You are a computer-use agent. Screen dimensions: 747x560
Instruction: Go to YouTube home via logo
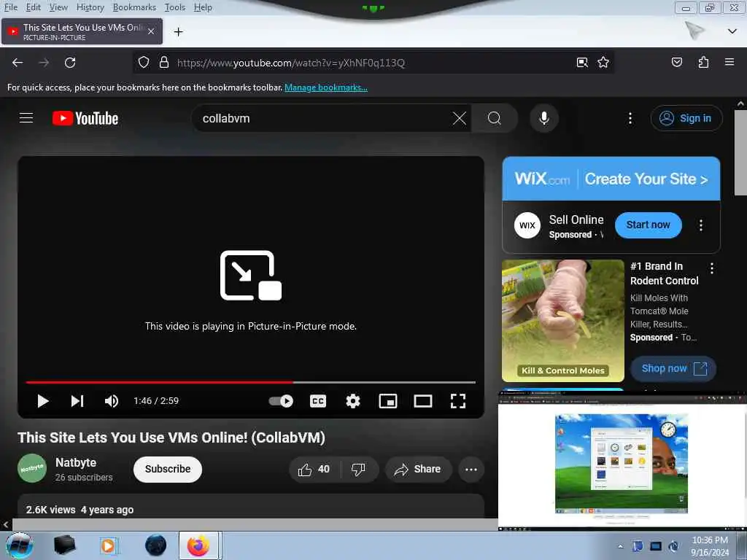[85, 118]
